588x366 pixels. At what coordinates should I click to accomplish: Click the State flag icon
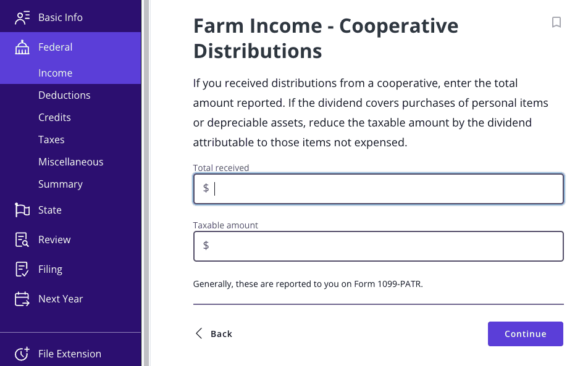click(22, 210)
